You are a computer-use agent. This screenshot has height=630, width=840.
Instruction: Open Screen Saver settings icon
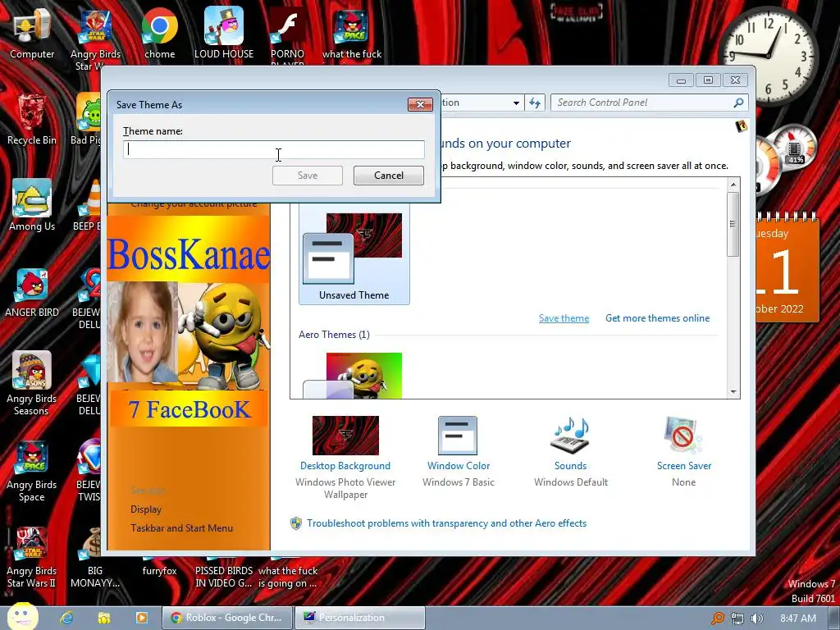click(x=683, y=435)
